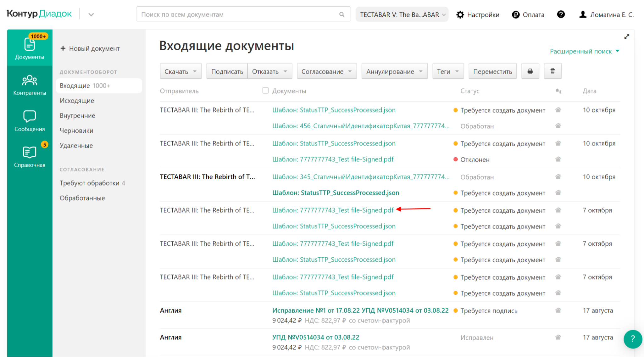Screen dimensions: 644x357
Task: Expand the Скачать dropdown
Action: [x=180, y=71]
